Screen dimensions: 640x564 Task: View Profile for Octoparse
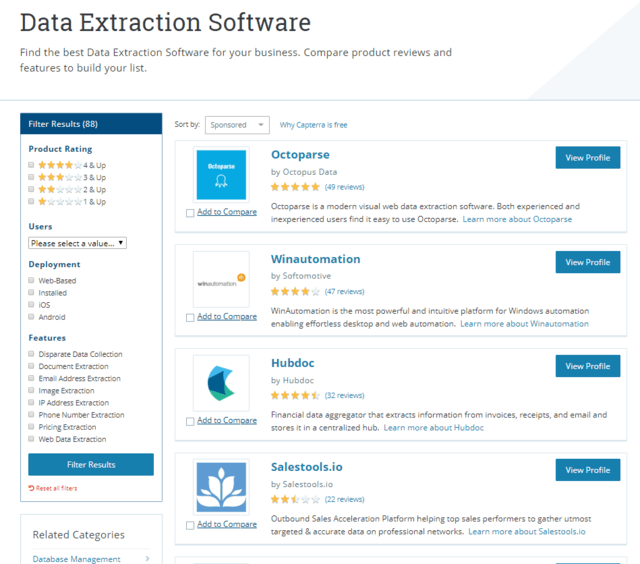pyautogui.click(x=588, y=158)
